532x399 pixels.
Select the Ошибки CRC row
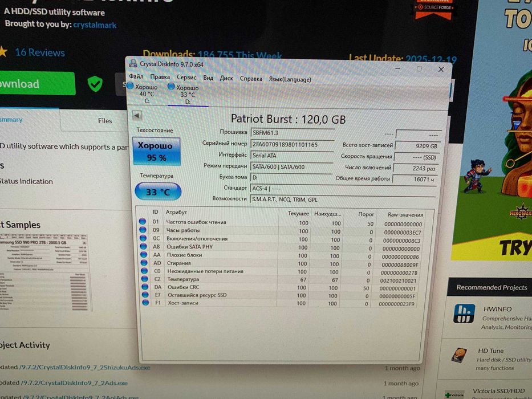(x=281, y=287)
